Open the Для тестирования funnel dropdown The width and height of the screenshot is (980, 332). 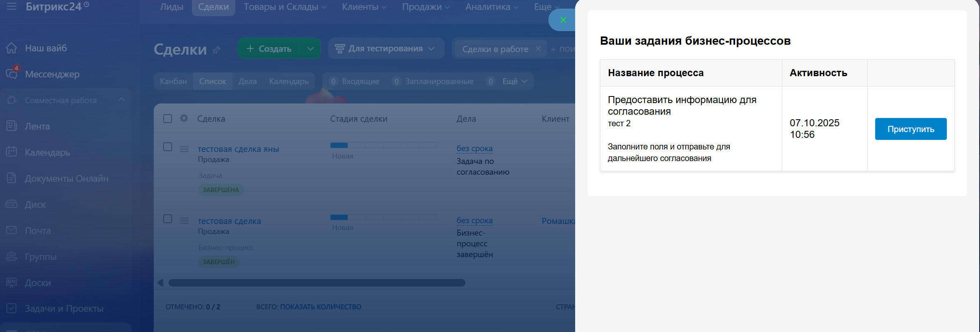[385, 48]
